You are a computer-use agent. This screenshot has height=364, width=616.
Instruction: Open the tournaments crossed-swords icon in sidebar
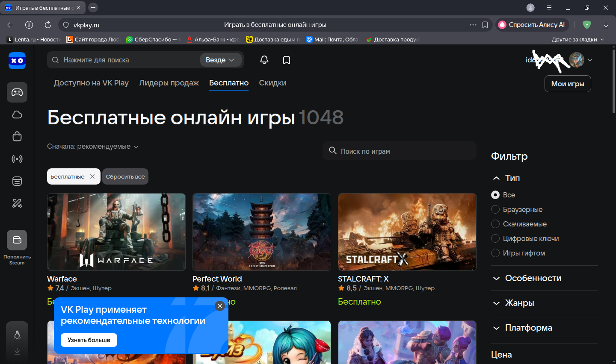pyautogui.click(x=17, y=203)
